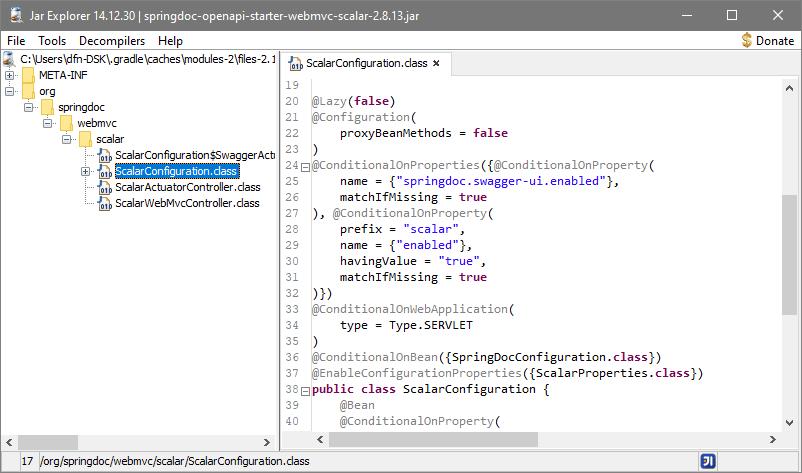This screenshot has width=802, height=473.
Task: Collapse the webmvc folder node
Action: pyautogui.click(x=48, y=123)
